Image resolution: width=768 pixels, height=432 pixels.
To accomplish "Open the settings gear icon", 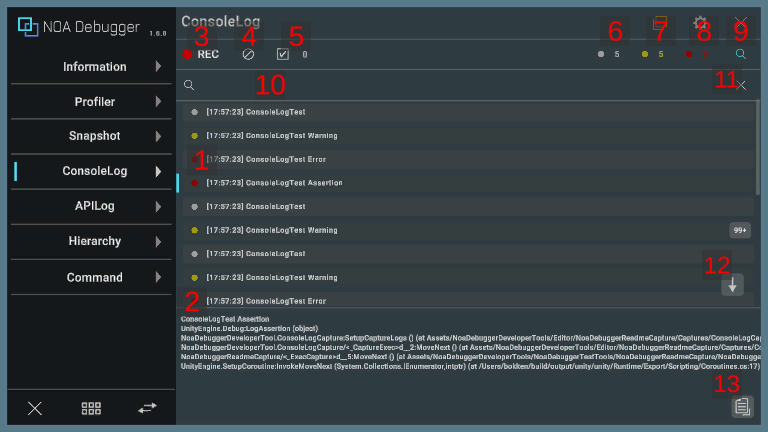I will point(700,23).
